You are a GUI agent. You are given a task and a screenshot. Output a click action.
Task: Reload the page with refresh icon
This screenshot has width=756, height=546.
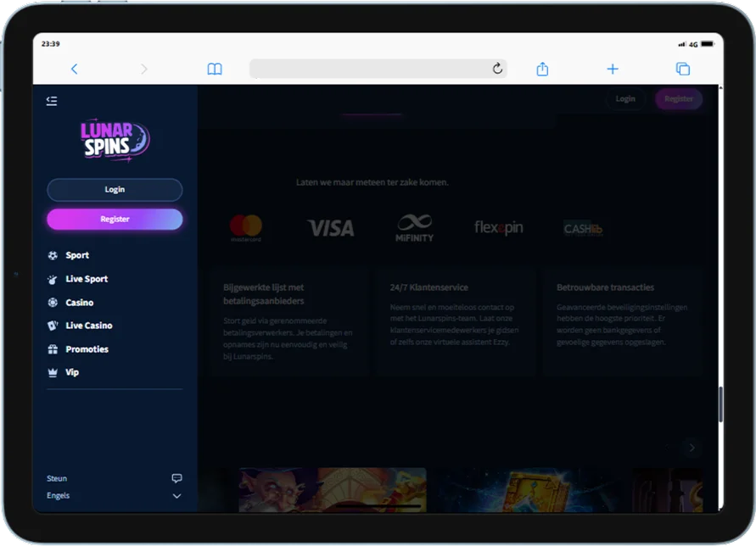pos(497,69)
